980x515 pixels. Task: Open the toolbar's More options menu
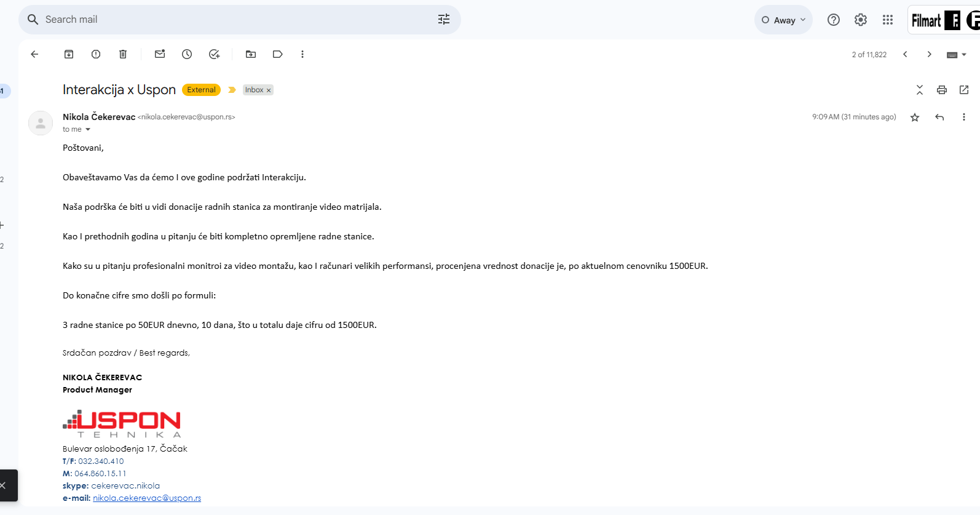[x=302, y=54]
